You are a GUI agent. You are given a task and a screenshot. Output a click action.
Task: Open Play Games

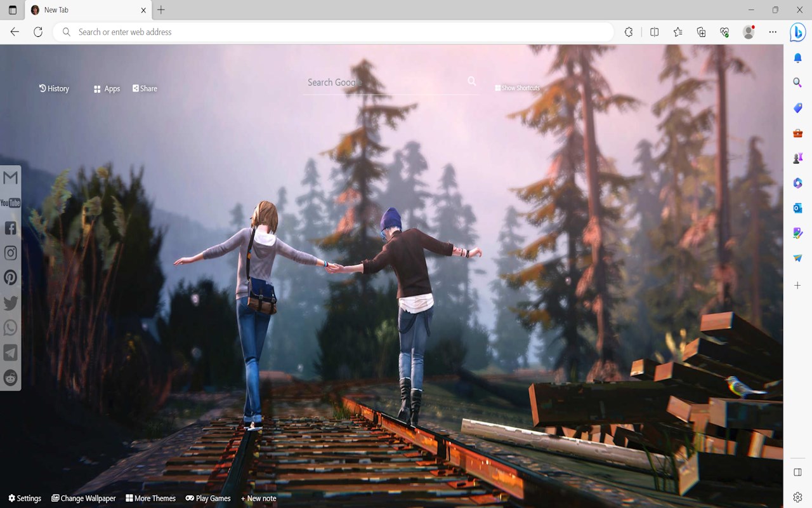pos(208,498)
